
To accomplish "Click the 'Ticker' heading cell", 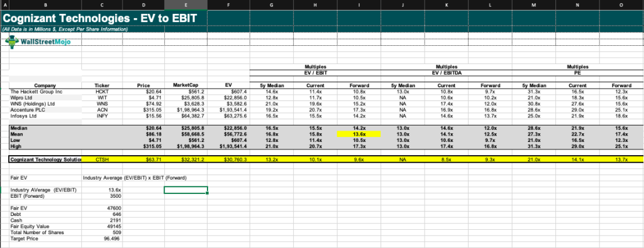I will coord(102,85).
